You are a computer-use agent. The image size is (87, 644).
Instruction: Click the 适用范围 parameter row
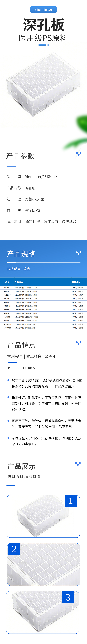click(42, 222)
